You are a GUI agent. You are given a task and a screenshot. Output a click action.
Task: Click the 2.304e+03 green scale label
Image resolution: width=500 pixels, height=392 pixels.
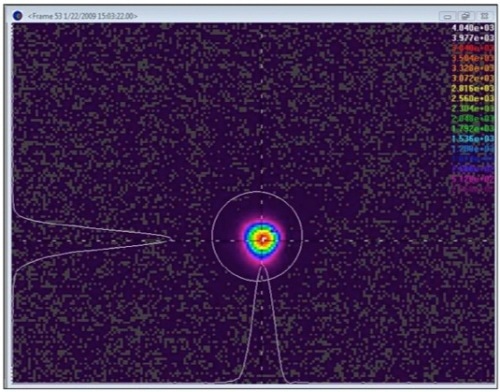[473, 109]
